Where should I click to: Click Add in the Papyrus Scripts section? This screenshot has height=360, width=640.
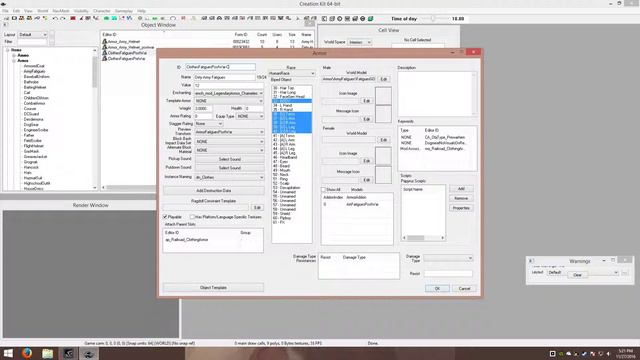tap(461, 189)
